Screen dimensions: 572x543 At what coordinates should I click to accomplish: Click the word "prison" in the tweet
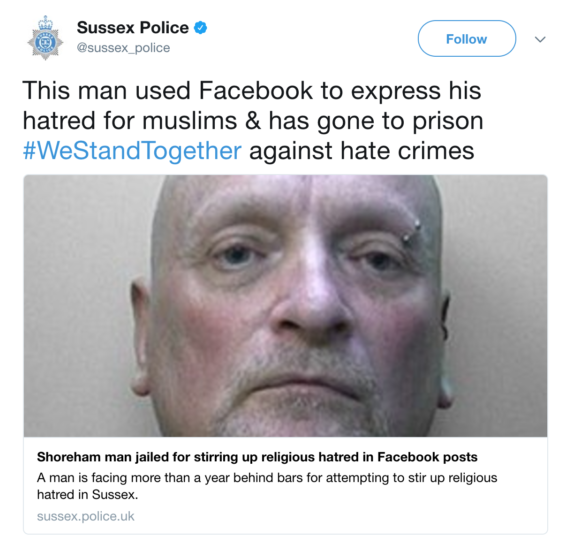click(x=448, y=121)
